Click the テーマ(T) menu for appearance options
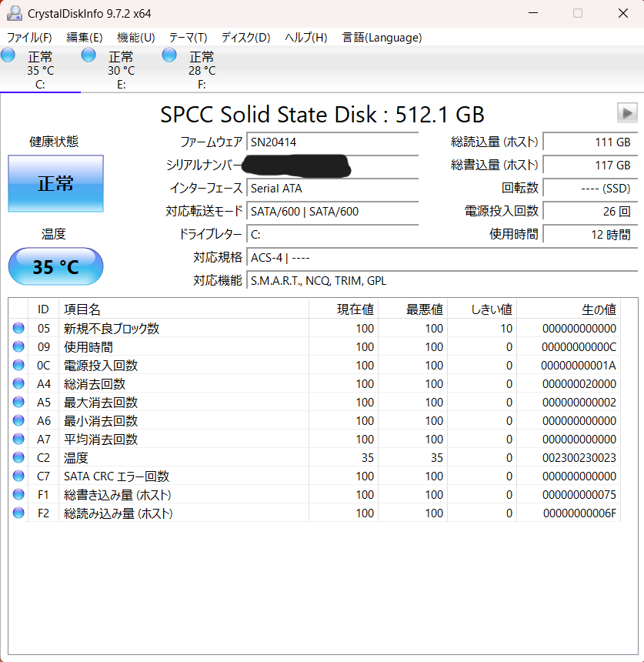 coord(187,37)
